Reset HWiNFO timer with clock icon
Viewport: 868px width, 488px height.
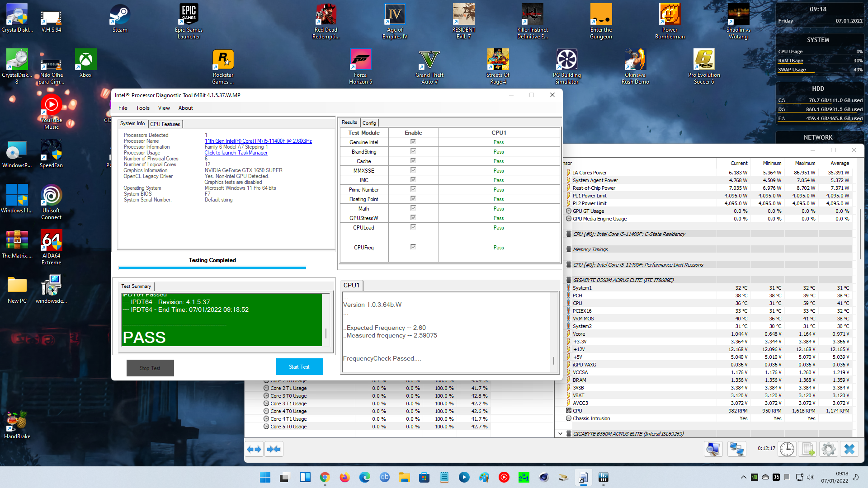point(787,449)
